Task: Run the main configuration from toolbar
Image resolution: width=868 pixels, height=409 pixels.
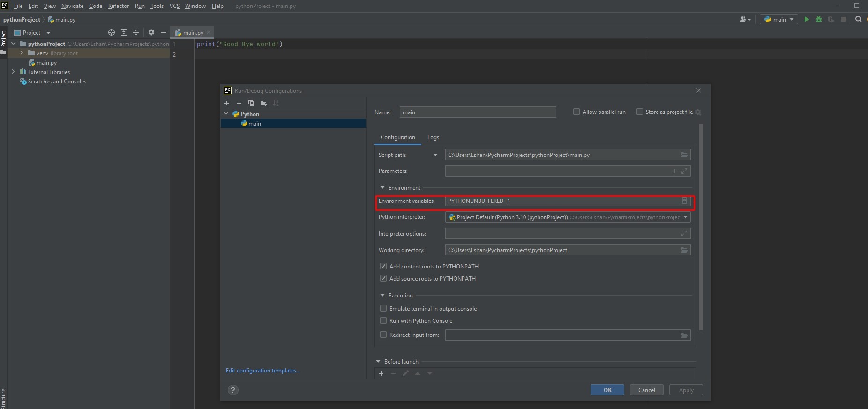Action: pyautogui.click(x=807, y=19)
